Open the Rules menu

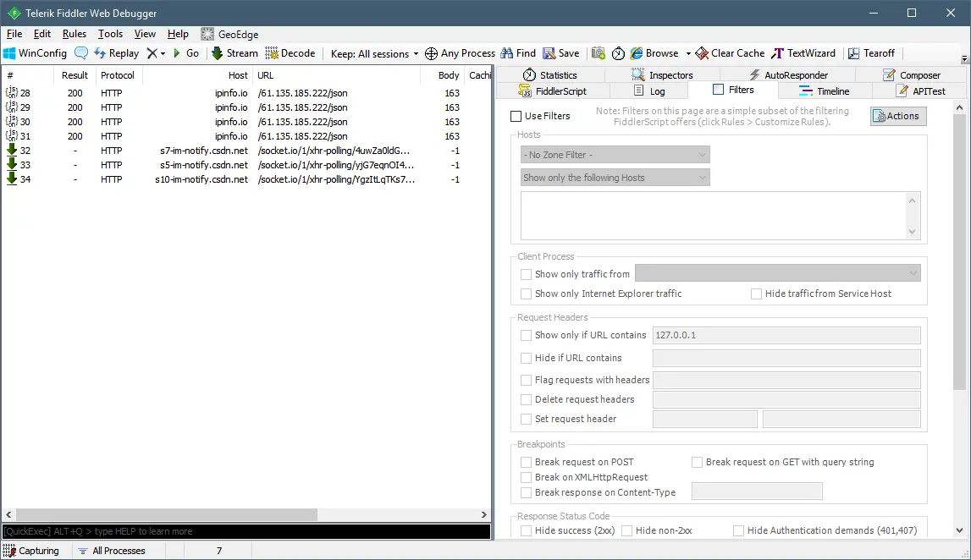[x=74, y=34]
